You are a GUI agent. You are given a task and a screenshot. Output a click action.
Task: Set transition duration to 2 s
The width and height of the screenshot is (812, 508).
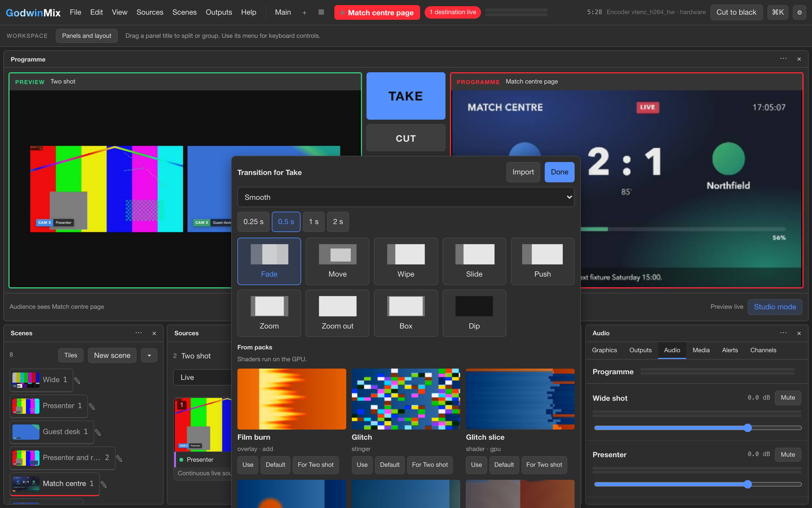click(338, 222)
